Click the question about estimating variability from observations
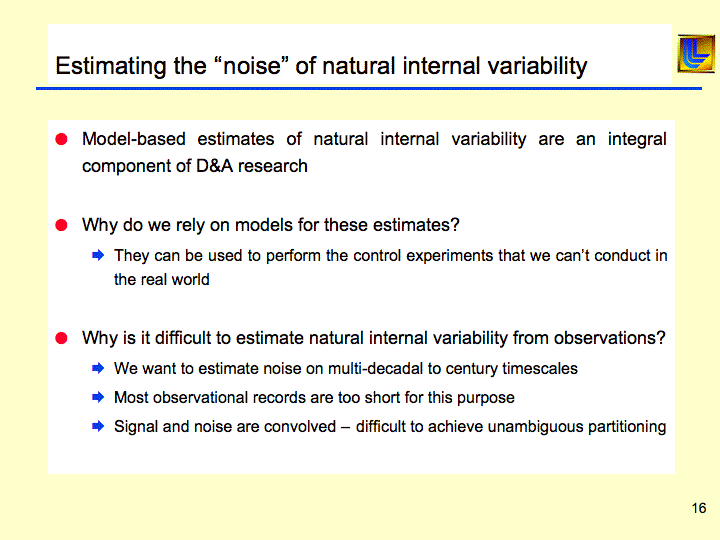This screenshot has width=720, height=540. click(x=373, y=338)
